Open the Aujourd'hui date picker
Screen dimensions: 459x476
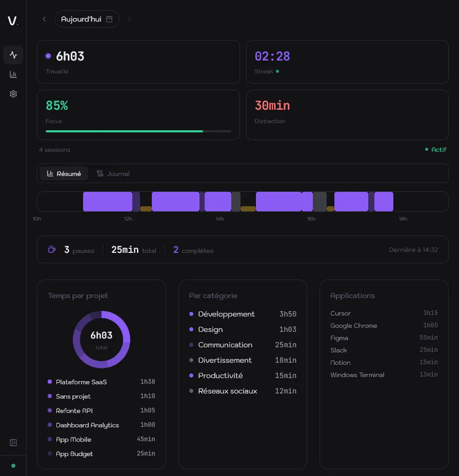87,19
